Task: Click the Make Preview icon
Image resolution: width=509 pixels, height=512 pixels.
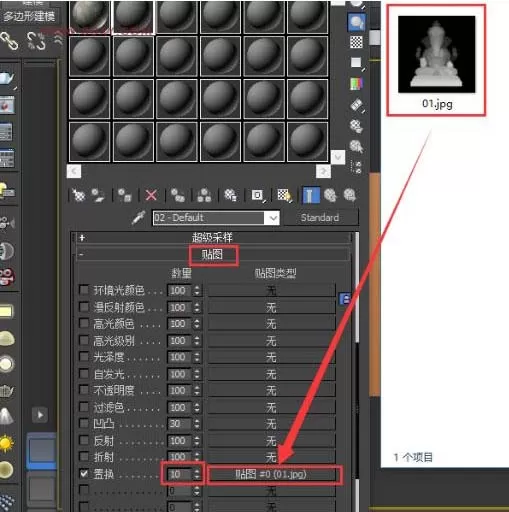Action: (356, 105)
